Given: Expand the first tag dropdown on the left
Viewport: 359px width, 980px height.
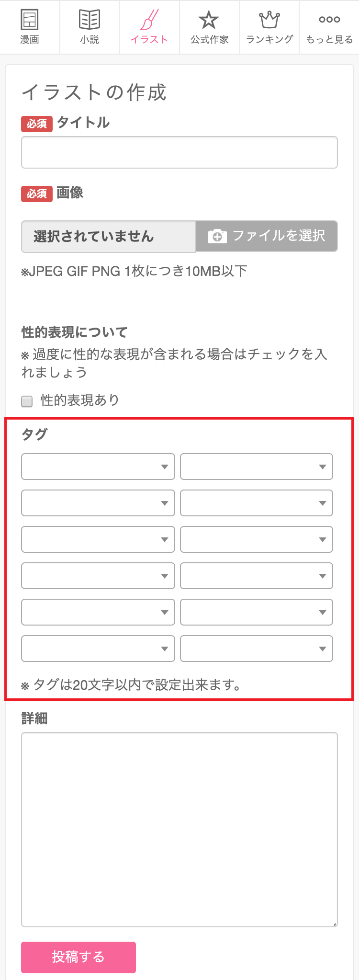Looking at the screenshot, I should click(98, 467).
